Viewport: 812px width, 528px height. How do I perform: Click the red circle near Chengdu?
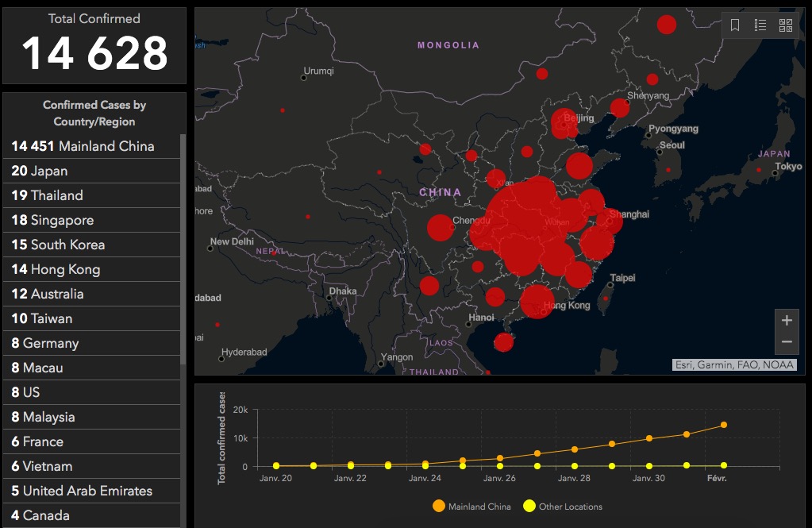(x=439, y=228)
